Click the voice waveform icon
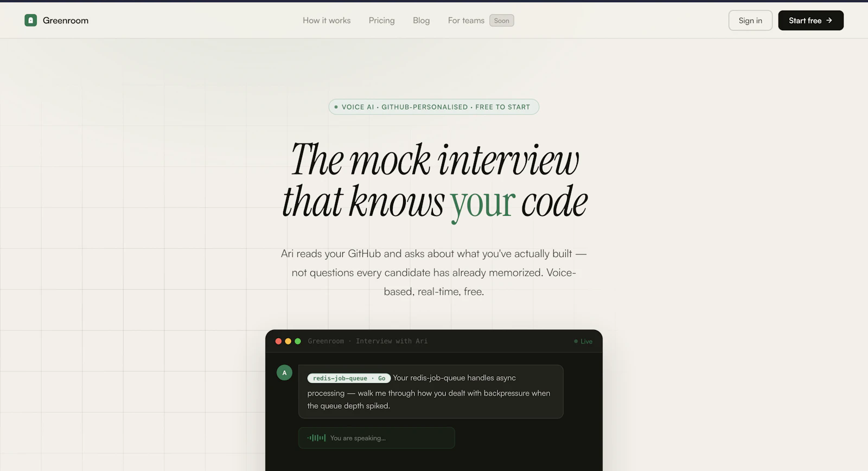This screenshot has height=471, width=868. click(x=316, y=438)
